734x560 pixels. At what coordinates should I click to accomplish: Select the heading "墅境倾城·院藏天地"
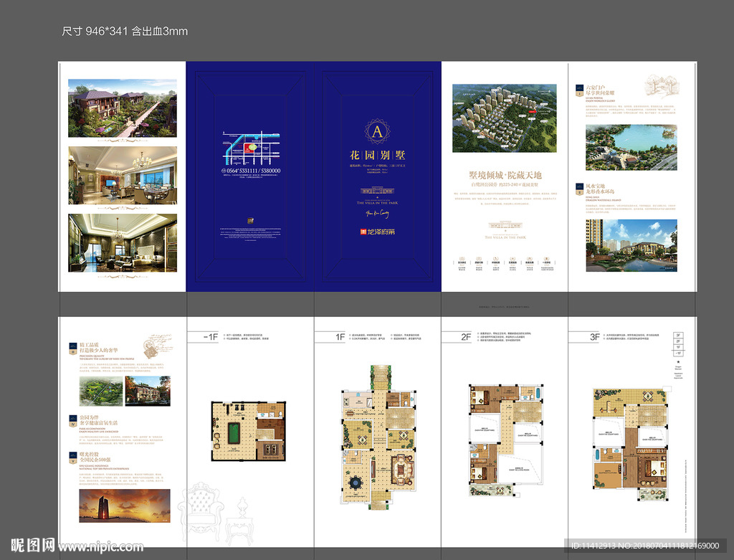[505, 175]
